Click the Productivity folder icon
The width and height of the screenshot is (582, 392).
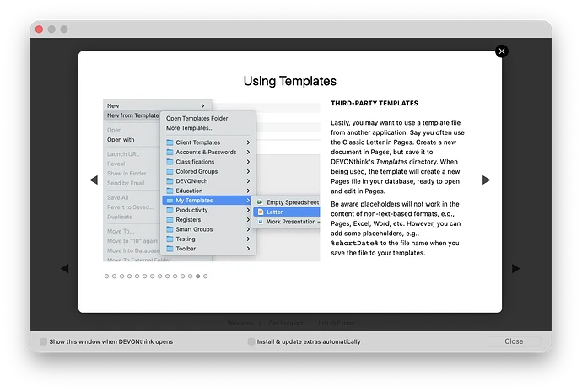click(170, 210)
